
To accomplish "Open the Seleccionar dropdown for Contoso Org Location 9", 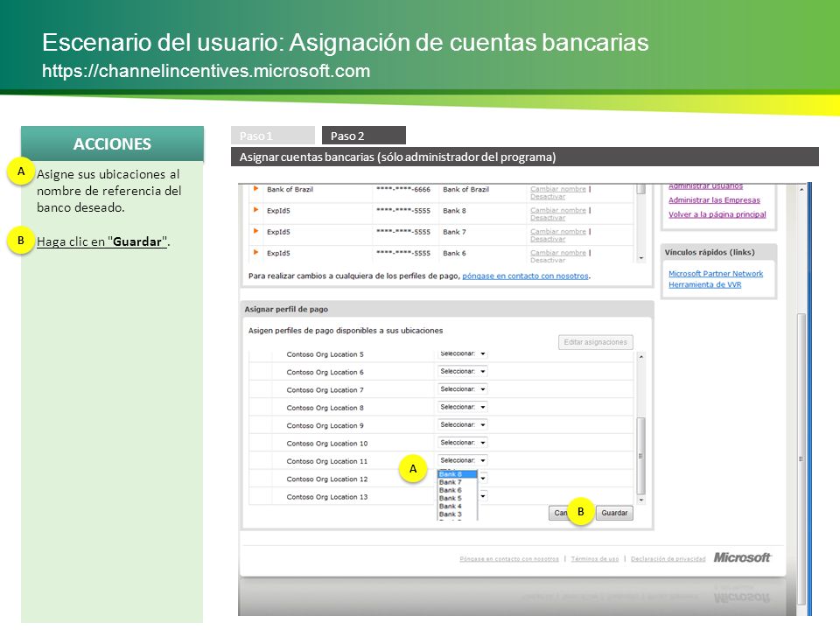I will click(462, 425).
